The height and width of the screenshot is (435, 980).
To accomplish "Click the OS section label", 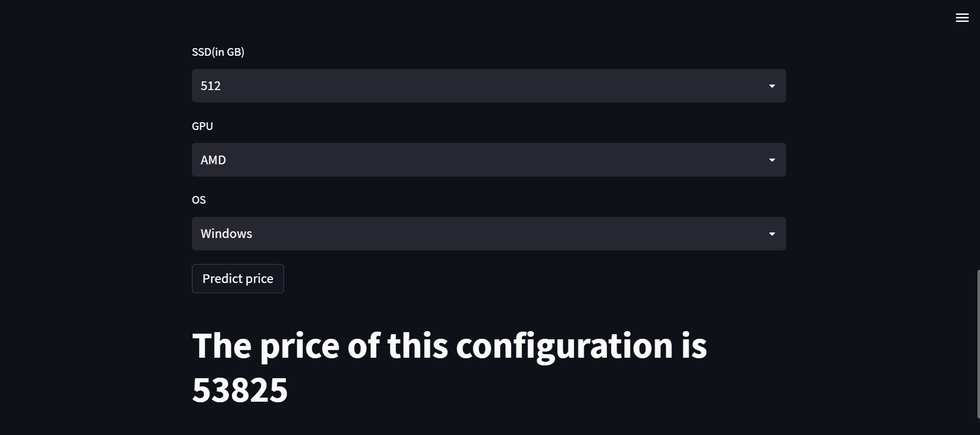I will [199, 200].
